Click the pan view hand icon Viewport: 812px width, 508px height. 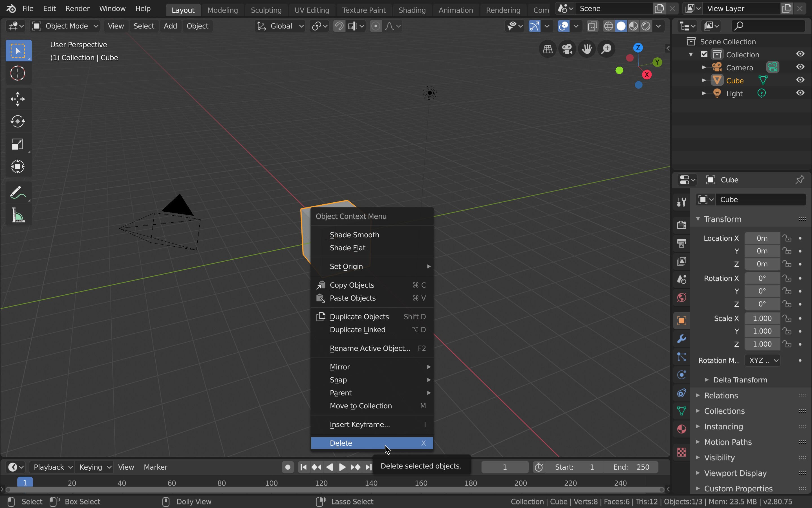[x=587, y=49]
